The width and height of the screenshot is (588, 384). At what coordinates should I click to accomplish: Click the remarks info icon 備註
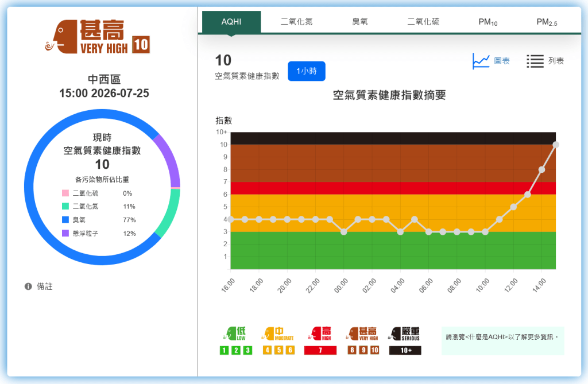(28, 286)
